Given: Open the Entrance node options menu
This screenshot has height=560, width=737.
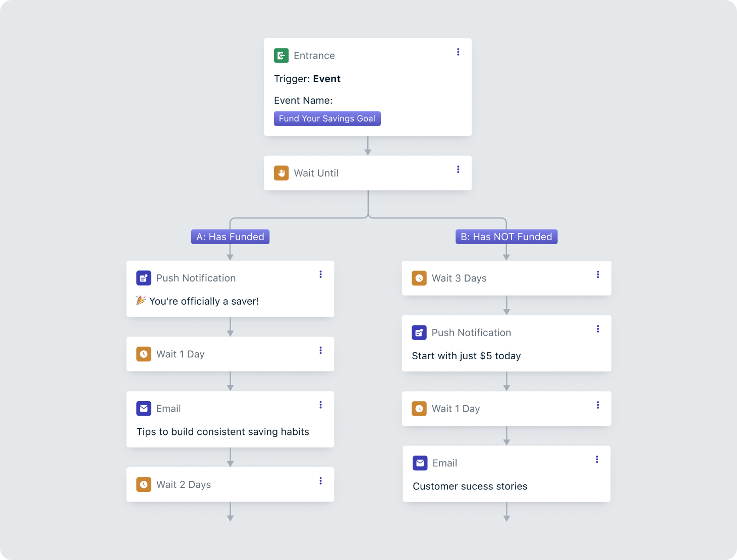Looking at the screenshot, I should point(458,52).
